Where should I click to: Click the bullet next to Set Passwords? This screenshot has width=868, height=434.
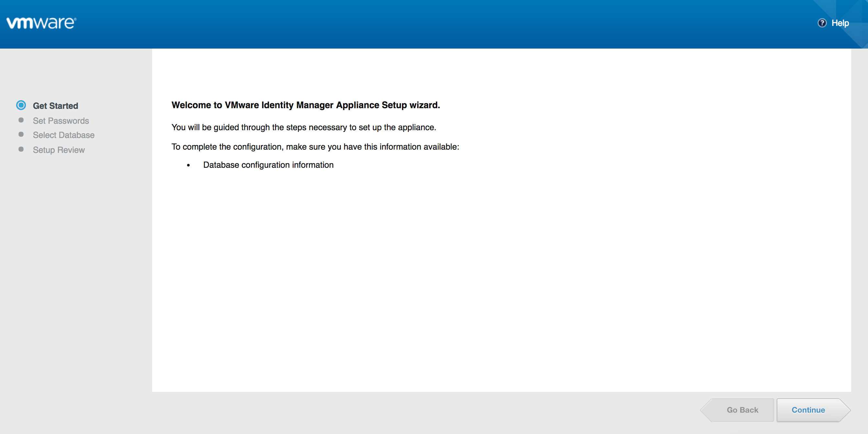21,120
